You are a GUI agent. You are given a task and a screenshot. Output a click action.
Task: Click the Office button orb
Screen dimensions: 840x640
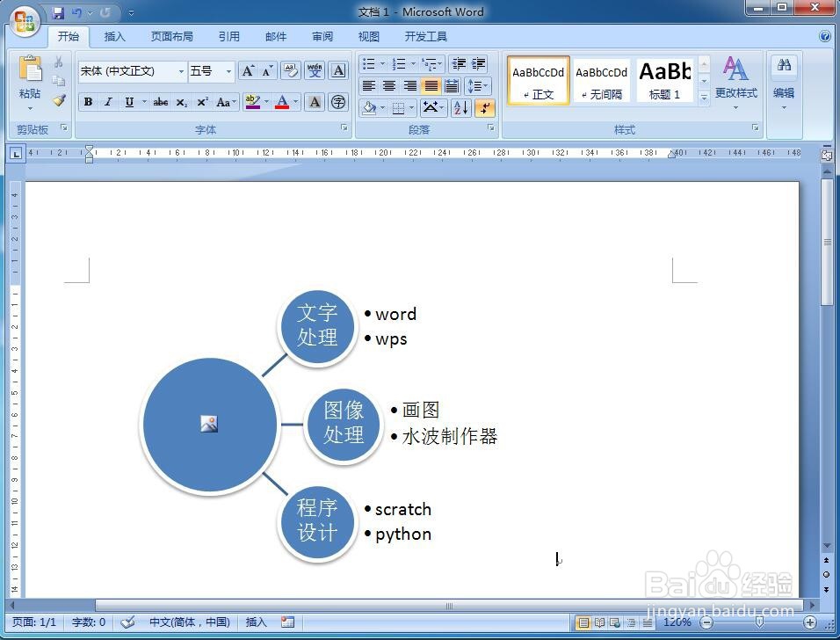[x=24, y=21]
